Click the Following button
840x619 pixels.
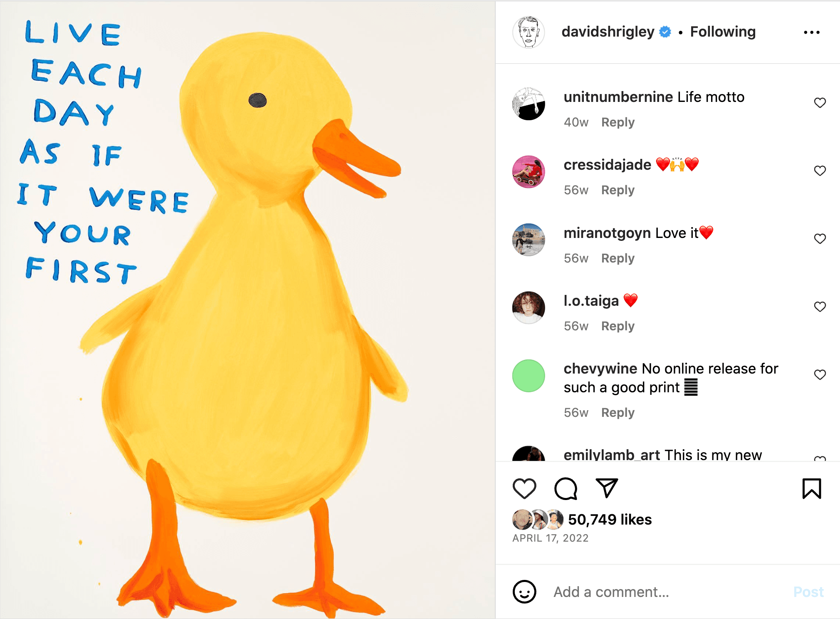click(723, 32)
